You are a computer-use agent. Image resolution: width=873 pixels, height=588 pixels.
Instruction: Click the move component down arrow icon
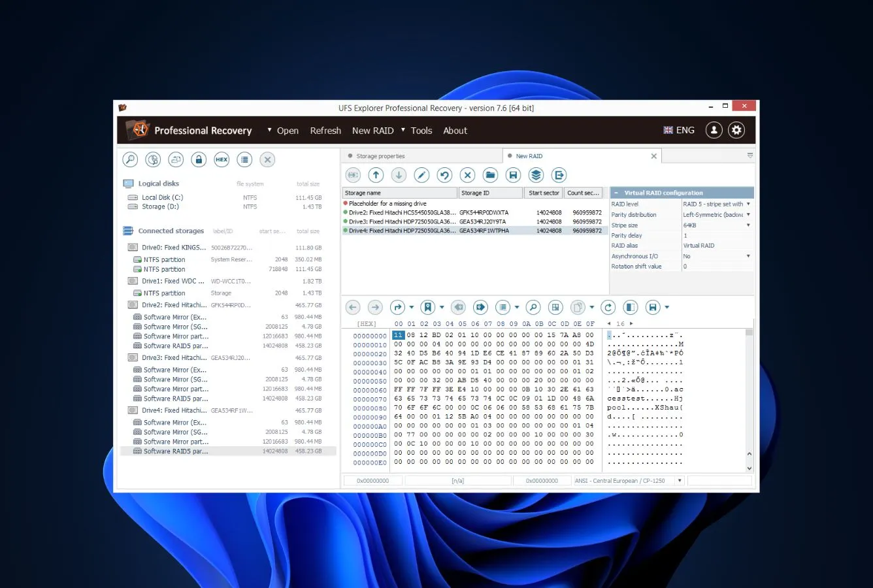[399, 175]
